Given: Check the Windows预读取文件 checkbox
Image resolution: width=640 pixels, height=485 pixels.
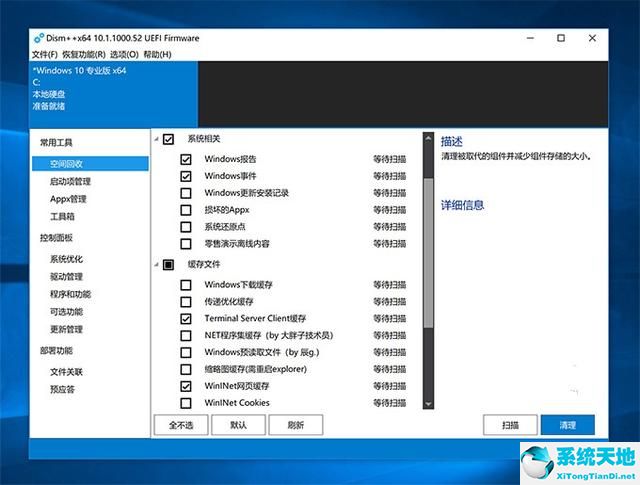Looking at the screenshot, I should 186,352.
